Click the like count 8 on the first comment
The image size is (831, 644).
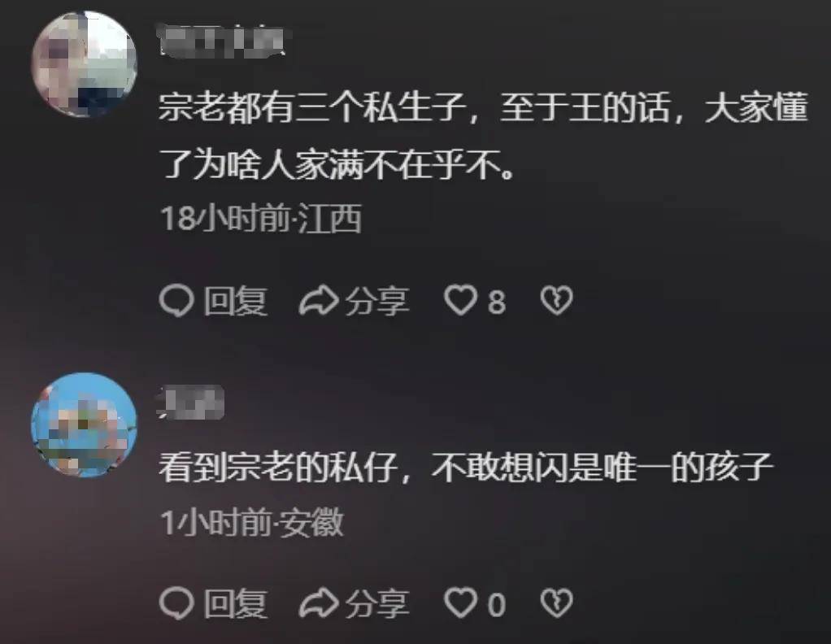click(497, 302)
